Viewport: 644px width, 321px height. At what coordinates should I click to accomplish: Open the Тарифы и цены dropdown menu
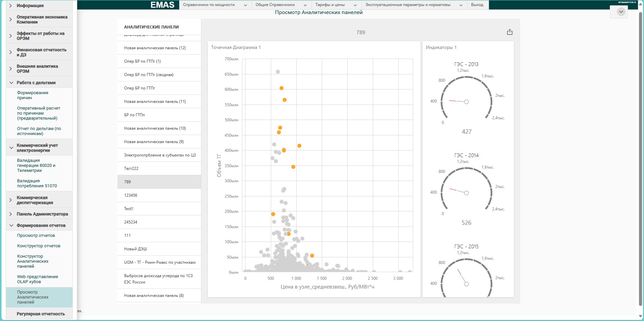tap(336, 5)
